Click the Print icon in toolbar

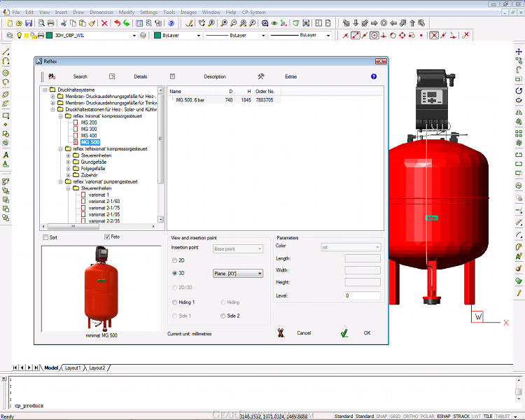point(51,23)
